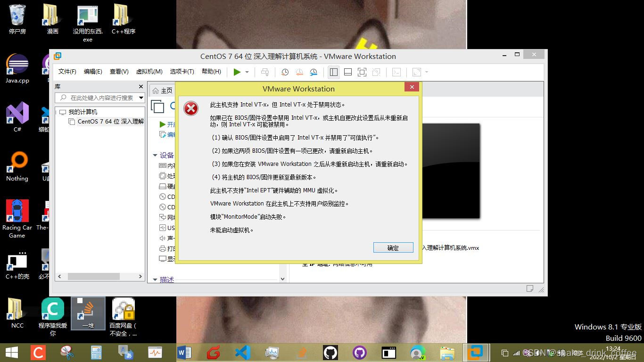Image resolution: width=644 pixels, height=362 pixels.
Task: Open the calculator from the taskbar
Action: (96, 353)
